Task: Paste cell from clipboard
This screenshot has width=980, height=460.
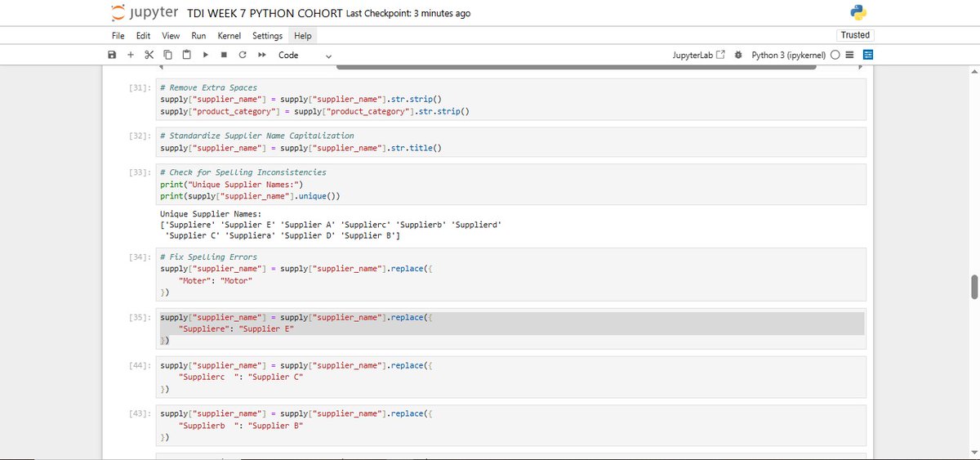Action: pos(186,55)
